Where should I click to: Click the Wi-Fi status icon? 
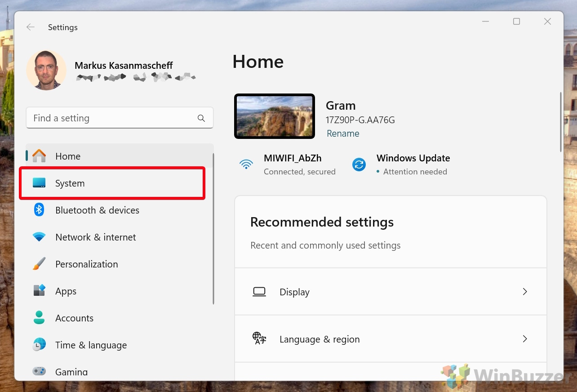[x=246, y=164]
